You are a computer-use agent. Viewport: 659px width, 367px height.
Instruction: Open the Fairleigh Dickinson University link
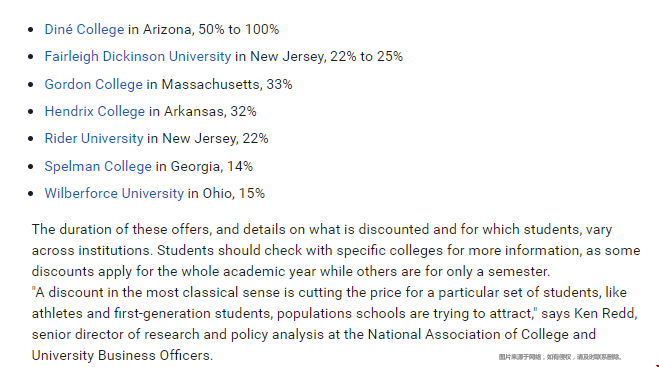pos(138,56)
